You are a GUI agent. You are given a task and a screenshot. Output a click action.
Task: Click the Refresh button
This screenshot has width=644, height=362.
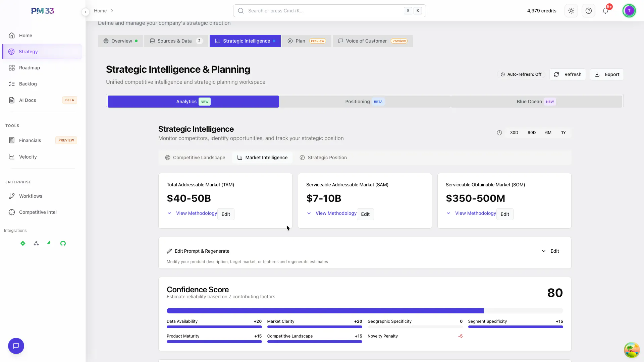[x=568, y=74]
